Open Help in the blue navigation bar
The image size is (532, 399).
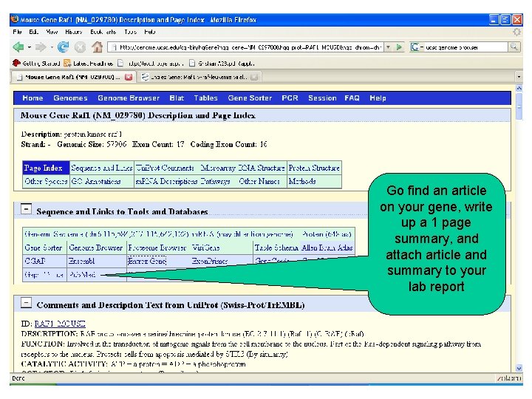[378, 98]
